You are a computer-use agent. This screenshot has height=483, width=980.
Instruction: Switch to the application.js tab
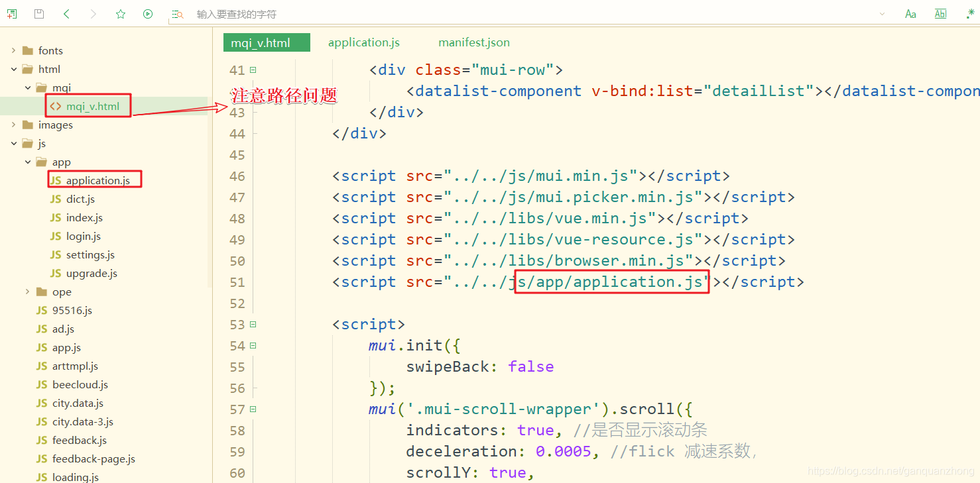[364, 42]
